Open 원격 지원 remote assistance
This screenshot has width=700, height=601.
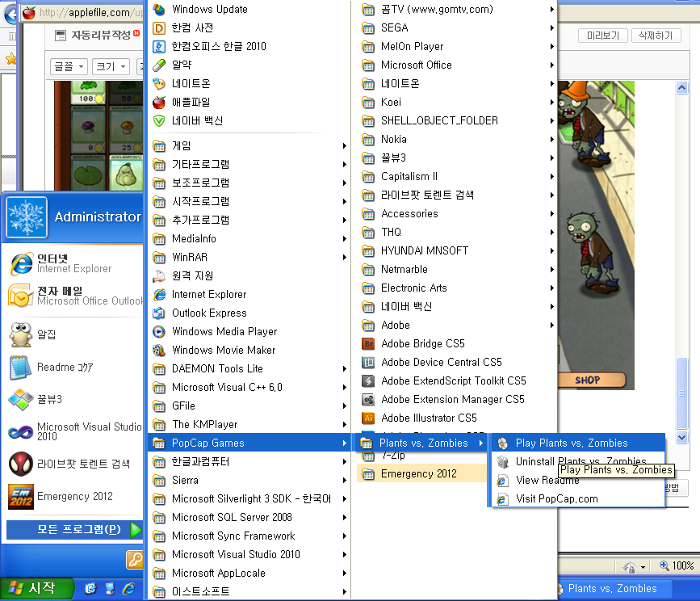tap(192, 275)
